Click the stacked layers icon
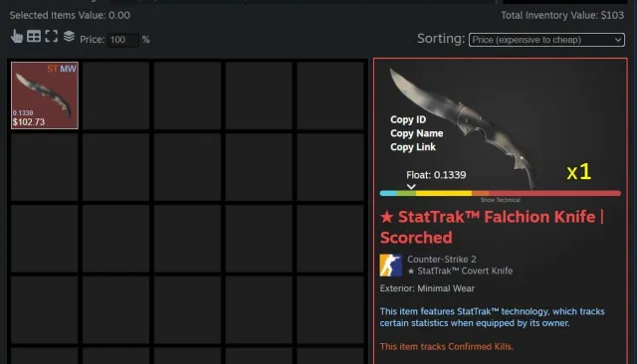The height and width of the screenshot is (364, 637). [69, 36]
